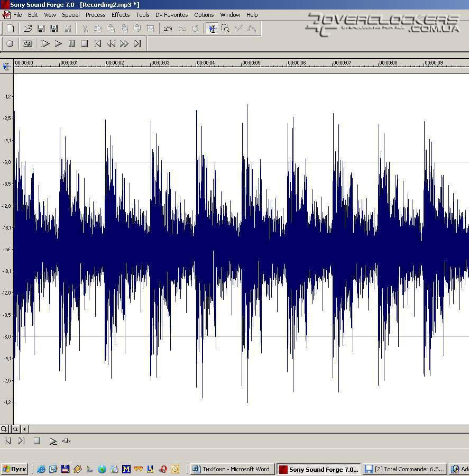
Task: Click the Sony Sound Forge taskbar button
Action: pos(318,469)
